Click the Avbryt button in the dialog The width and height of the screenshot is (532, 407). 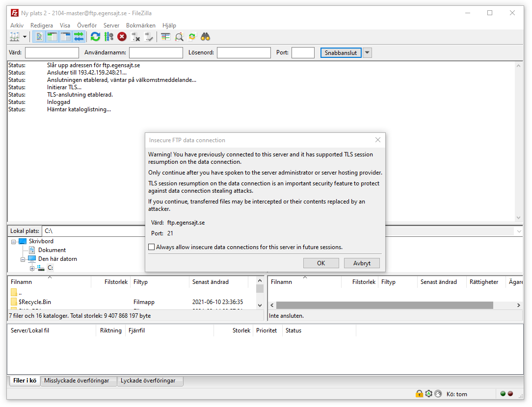pyautogui.click(x=362, y=263)
